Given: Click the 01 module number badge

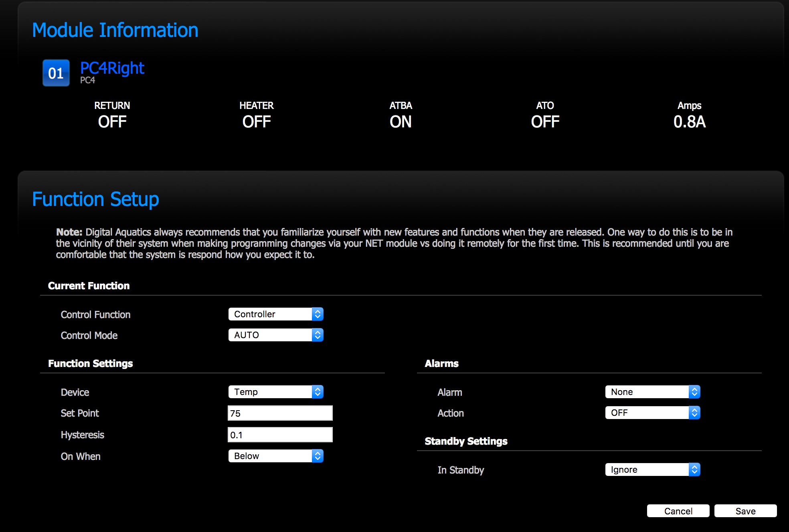Looking at the screenshot, I should point(56,73).
